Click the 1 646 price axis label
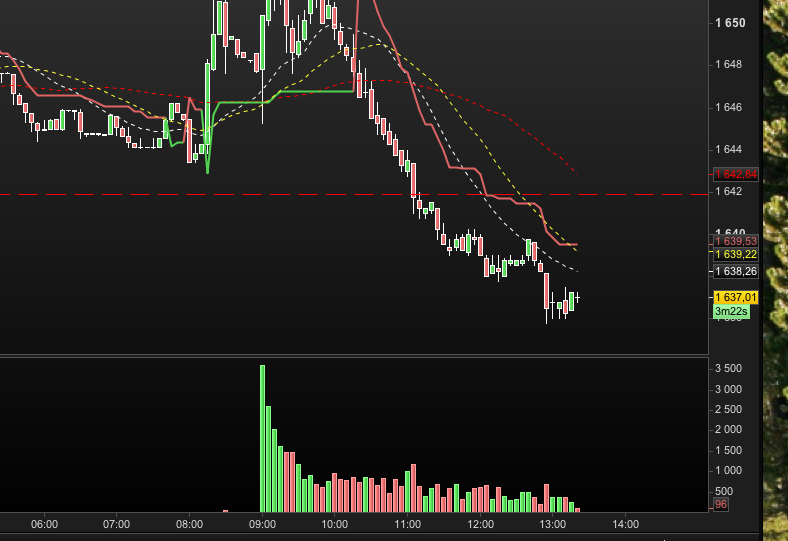The width and height of the screenshot is (788, 541). click(x=728, y=107)
